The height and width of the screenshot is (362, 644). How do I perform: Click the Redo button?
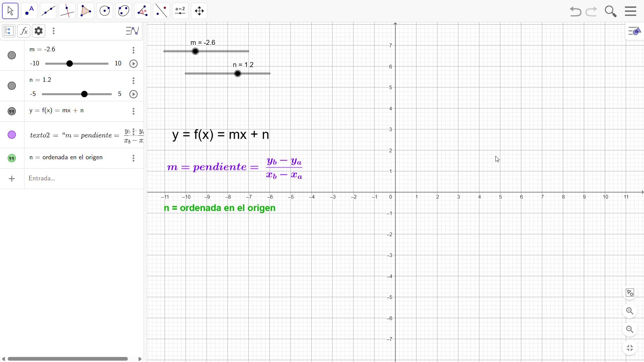[x=592, y=11]
